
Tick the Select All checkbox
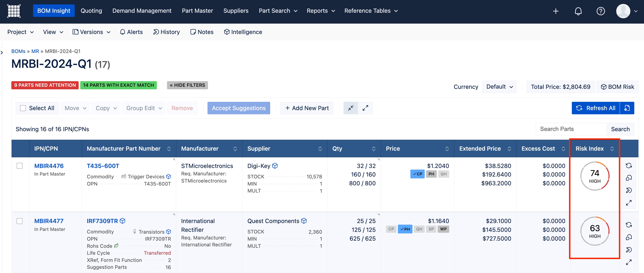tap(23, 108)
